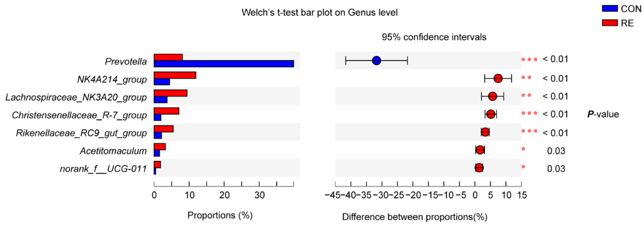Select the red NK4A214_group RE bar
This screenshot has height=225, width=644.
[175, 75]
